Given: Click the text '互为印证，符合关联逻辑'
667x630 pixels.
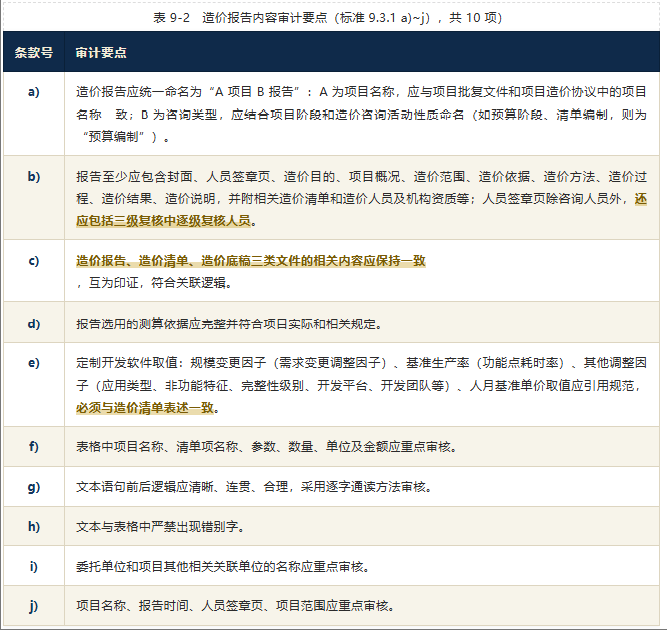Looking at the screenshot, I should [x=157, y=282].
